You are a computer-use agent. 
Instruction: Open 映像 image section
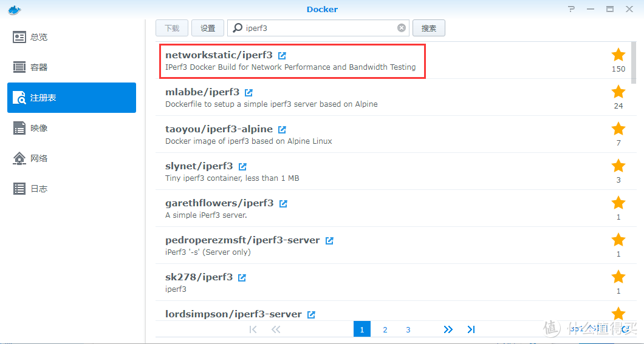72,128
